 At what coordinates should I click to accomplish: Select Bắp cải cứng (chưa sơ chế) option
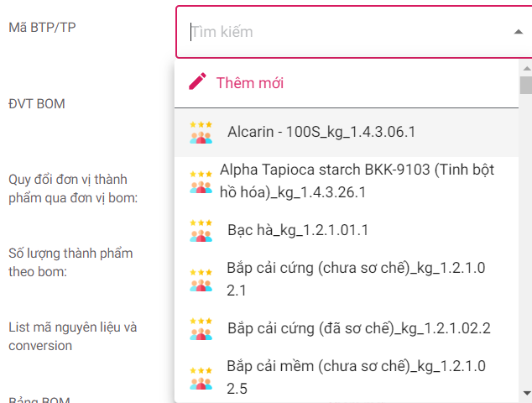357,280
